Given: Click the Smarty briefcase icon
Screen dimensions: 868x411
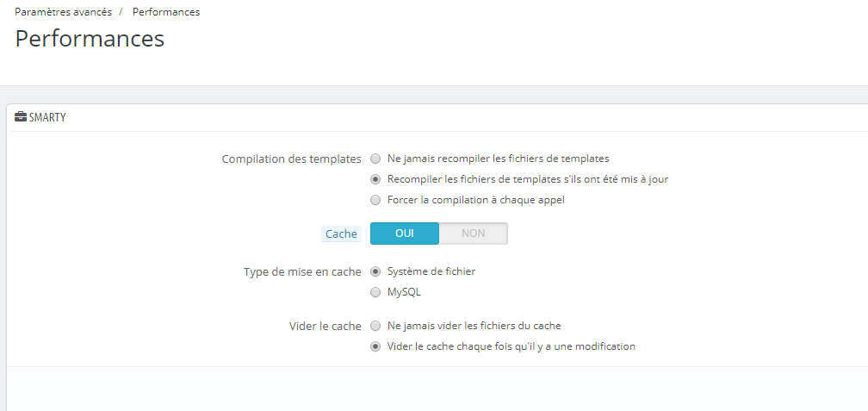Looking at the screenshot, I should pyautogui.click(x=21, y=117).
